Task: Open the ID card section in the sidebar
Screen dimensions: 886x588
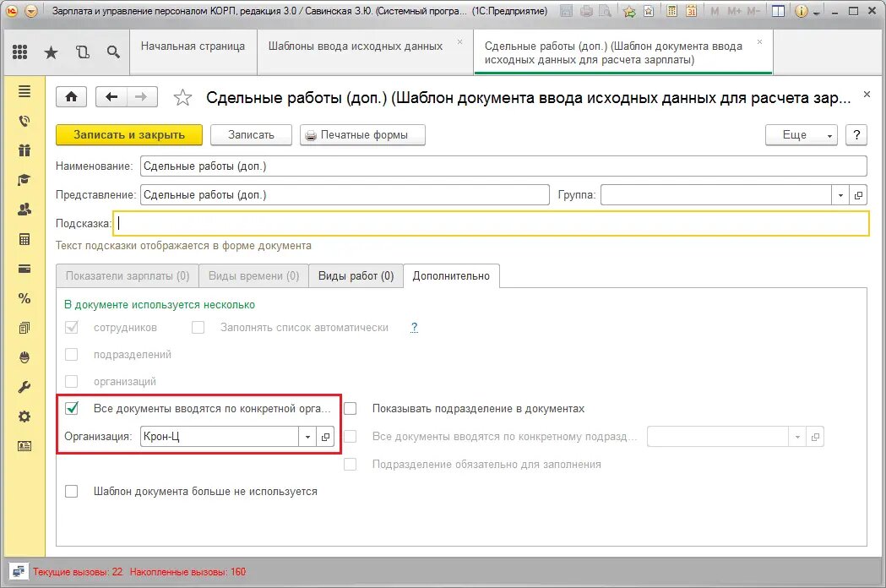Action: tap(24, 446)
